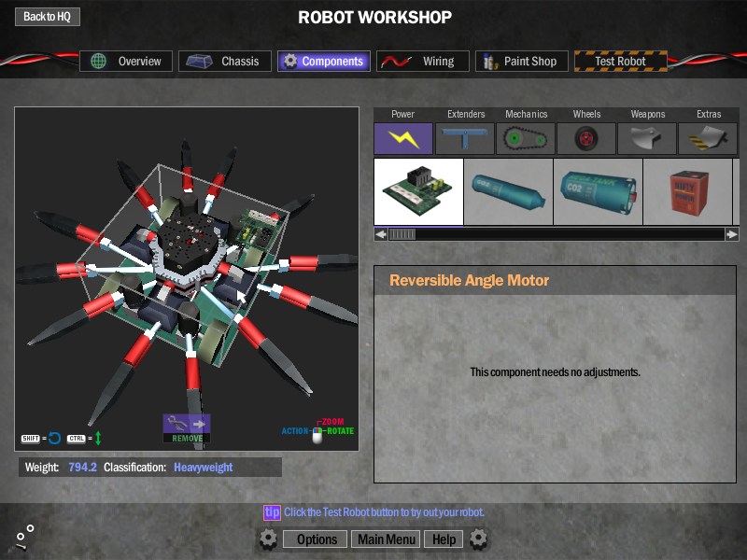Click the component list scrollbar handle

point(402,234)
